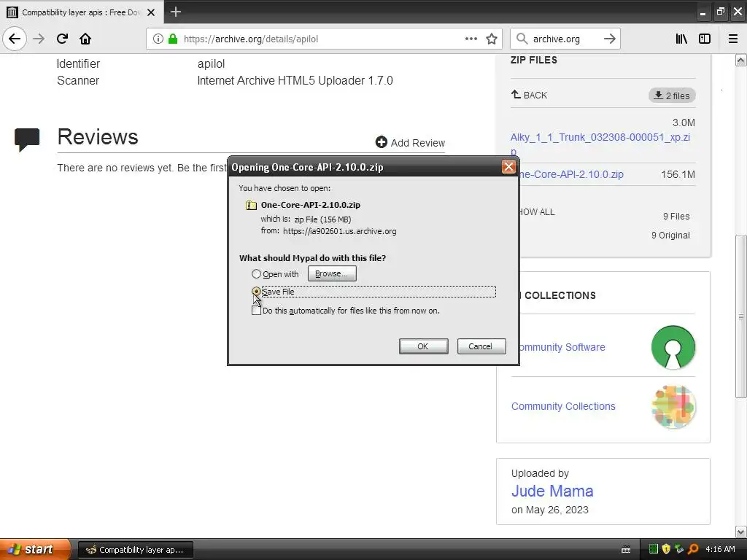
Task: Click the https://ia902601.us.archive.org source text
Action: pyautogui.click(x=340, y=231)
